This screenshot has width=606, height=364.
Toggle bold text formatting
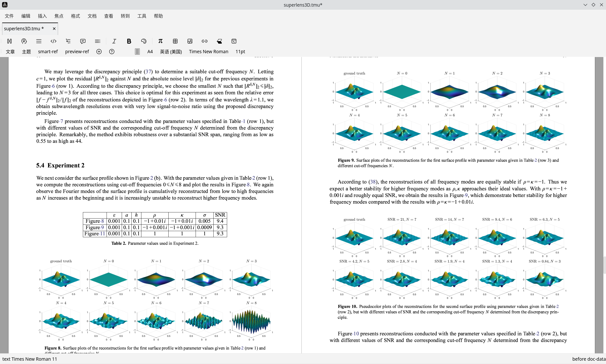[x=129, y=41]
